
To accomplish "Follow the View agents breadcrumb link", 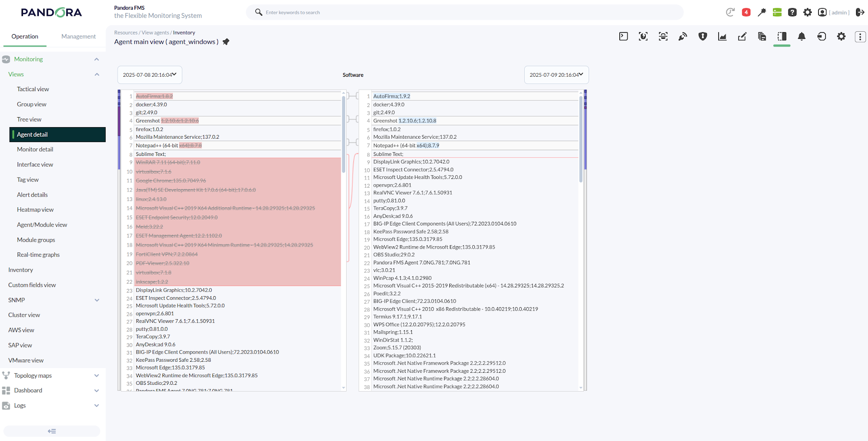I will [155, 33].
